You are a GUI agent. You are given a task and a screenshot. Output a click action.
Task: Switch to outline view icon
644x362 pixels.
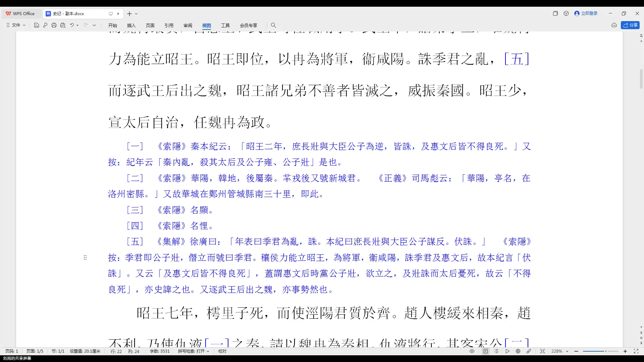(x=496, y=351)
